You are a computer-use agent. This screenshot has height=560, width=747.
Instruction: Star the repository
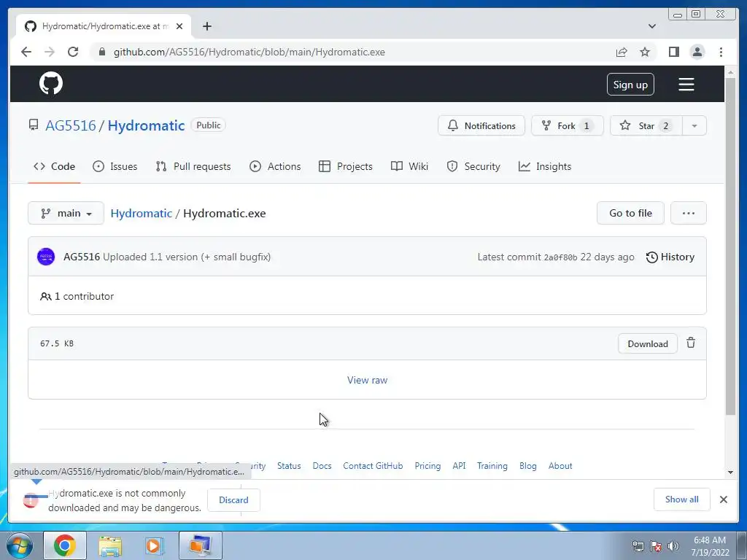646,125
